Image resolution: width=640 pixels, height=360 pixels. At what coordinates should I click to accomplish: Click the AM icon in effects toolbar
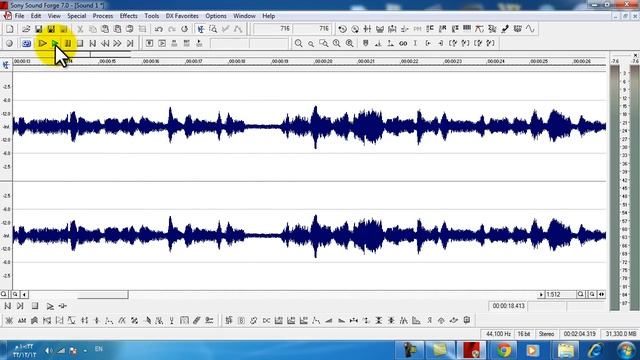(22, 320)
